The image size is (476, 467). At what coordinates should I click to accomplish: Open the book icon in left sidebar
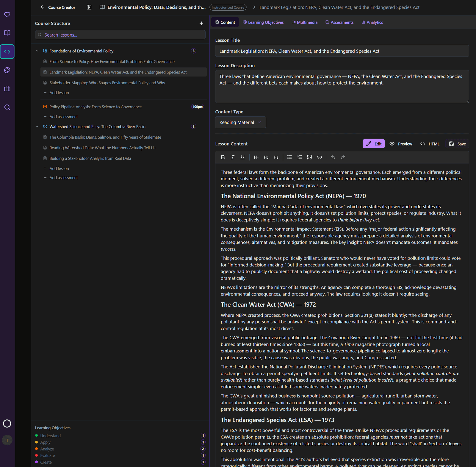(x=7, y=33)
